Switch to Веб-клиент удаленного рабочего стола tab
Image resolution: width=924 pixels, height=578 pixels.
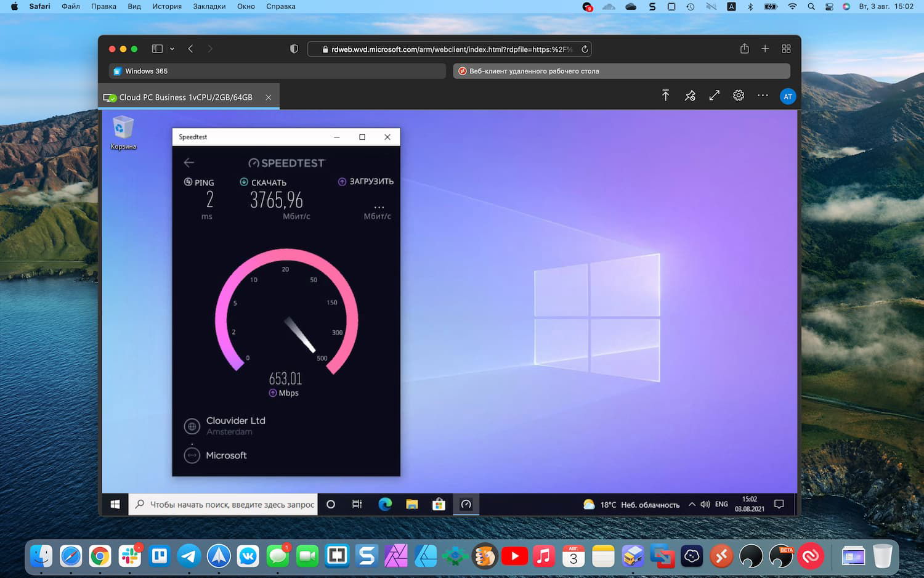click(x=622, y=71)
